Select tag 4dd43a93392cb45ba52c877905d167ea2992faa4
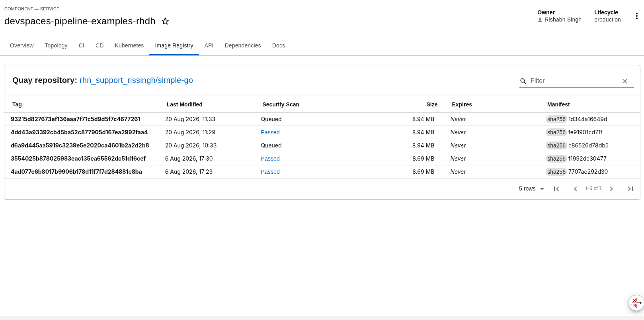 pos(79,132)
